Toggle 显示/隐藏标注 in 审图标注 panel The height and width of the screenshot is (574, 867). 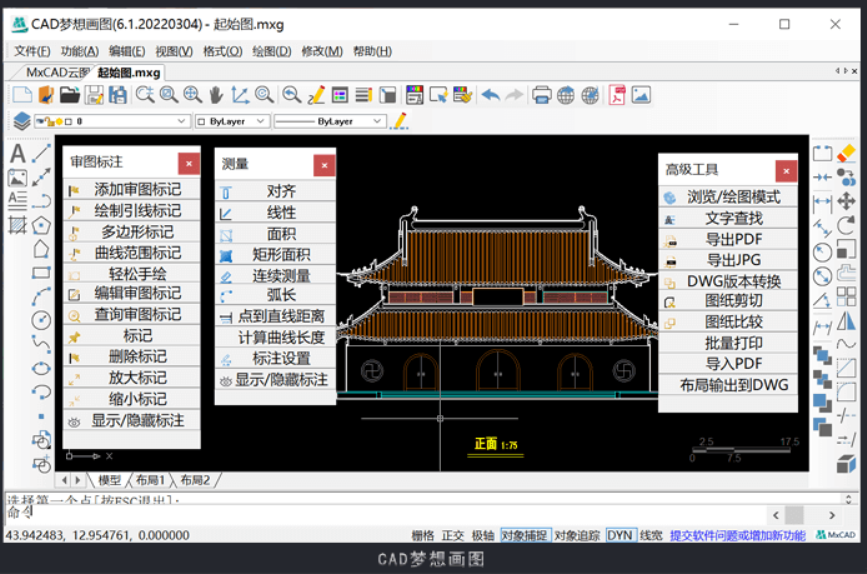tap(132, 421)
